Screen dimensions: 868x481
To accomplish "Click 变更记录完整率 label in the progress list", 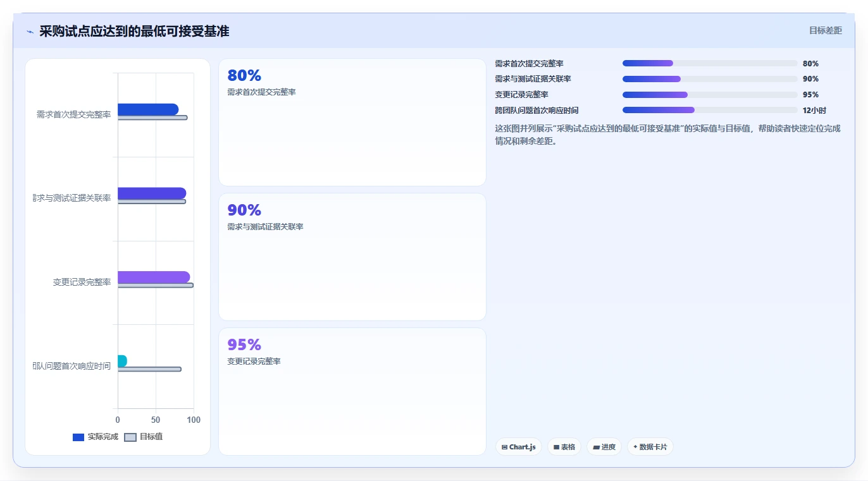I will (x=521, y=95).
